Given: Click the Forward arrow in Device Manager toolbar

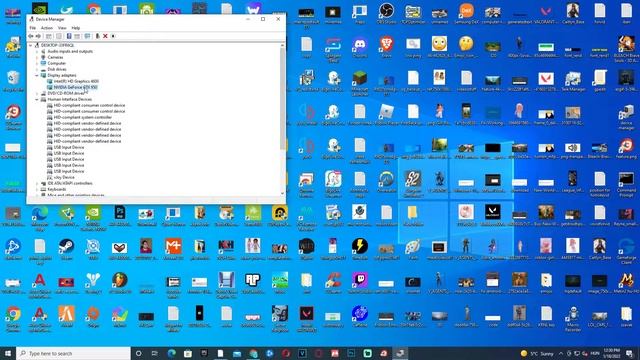Looking at the screenshot, I should click(38, 36).
